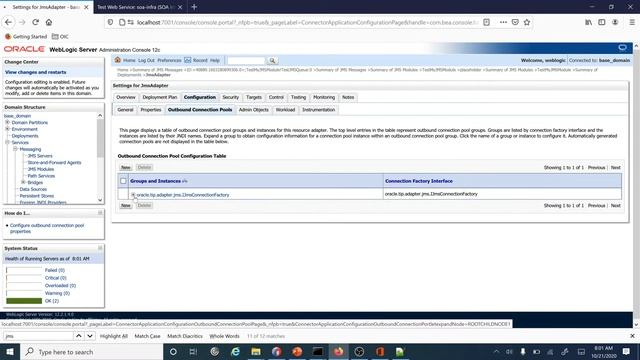Bookmark this page with the star icon

pos(527,22)
